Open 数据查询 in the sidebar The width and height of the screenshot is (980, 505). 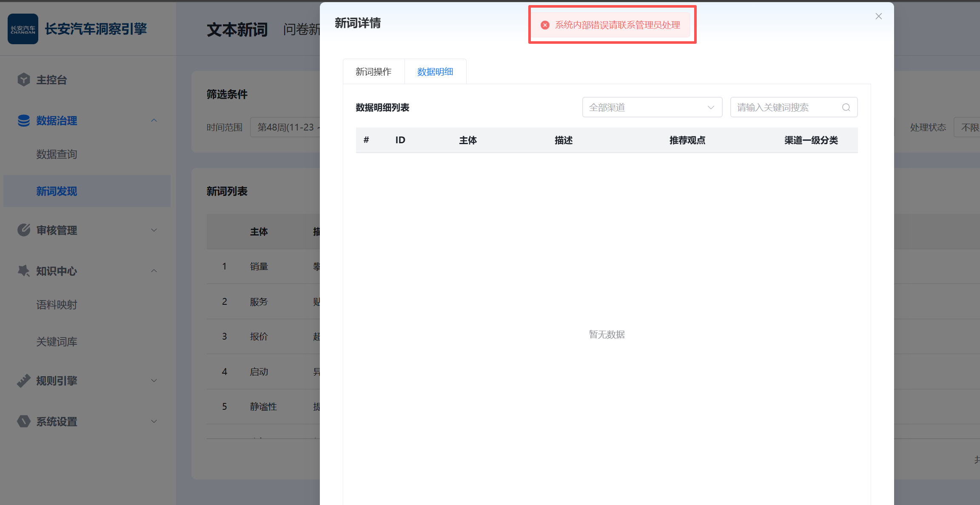(x=57, y=154)
